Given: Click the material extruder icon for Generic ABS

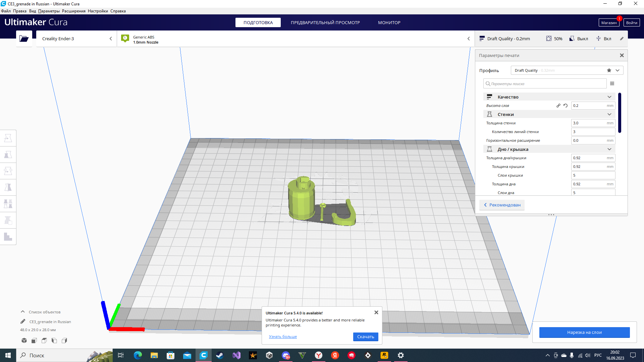Looking at the screenshot, I should pos(125,39).
